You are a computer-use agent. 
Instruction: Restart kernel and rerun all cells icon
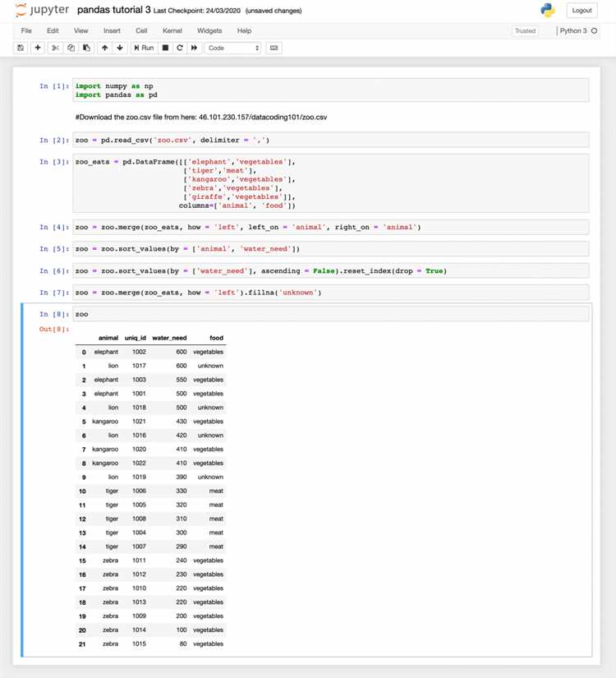pyautogui.click(x=195, y=48)
